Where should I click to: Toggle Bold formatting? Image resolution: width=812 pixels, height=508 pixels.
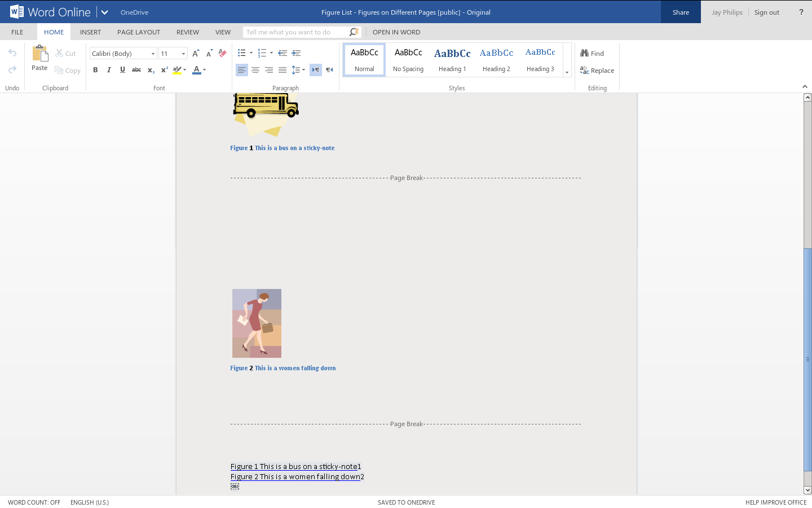point(95,70)
